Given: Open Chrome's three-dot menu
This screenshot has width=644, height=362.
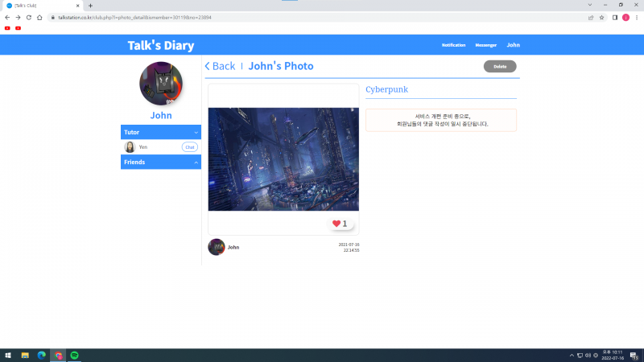Looking at the screenshot, I should [637, 17].
